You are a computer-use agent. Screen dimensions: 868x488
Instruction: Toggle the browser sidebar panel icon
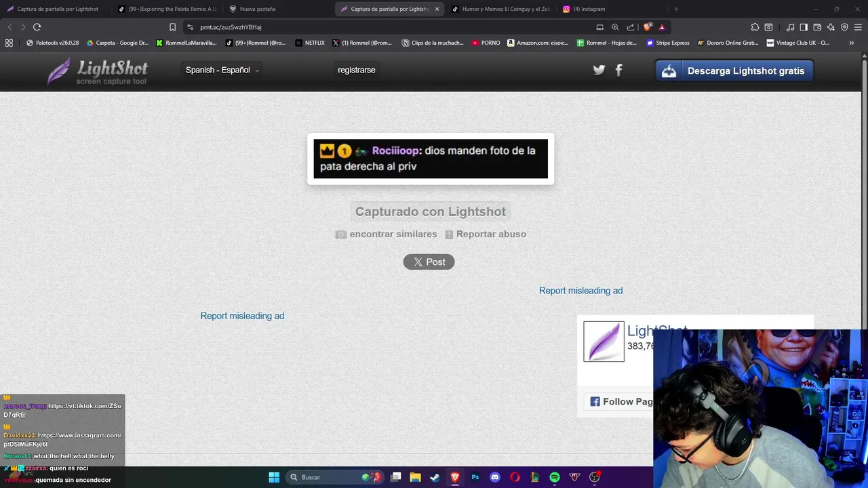[x=804, y=27]
